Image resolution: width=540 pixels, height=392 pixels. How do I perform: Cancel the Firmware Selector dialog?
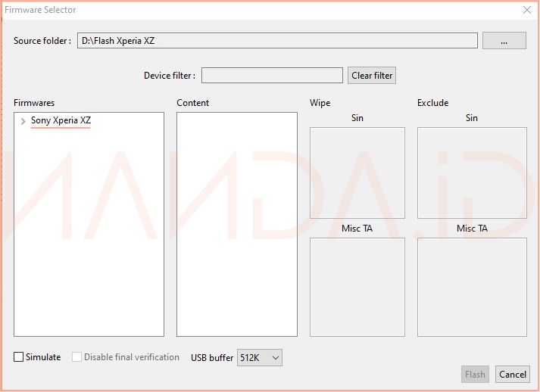pos(513,374)
